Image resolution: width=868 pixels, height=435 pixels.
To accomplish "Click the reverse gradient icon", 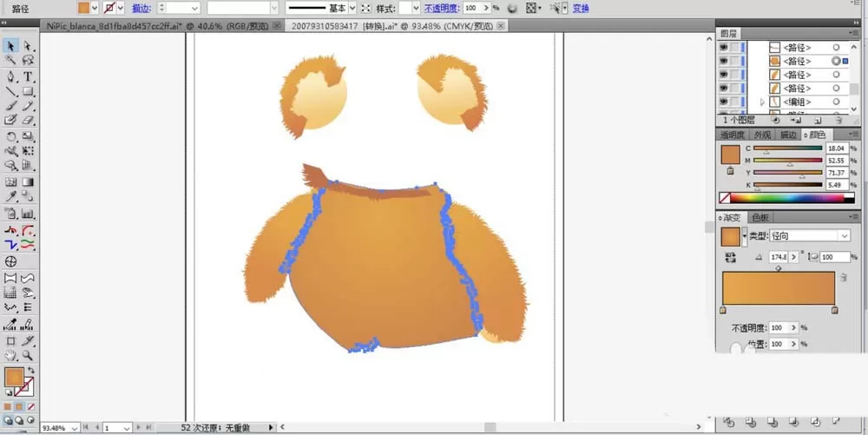I will 730,257.
